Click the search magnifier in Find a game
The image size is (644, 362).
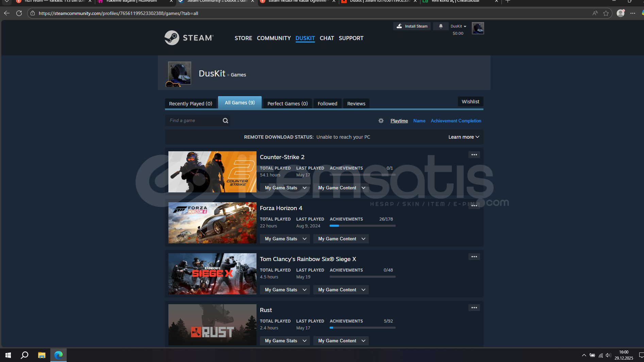click(225, 121)
